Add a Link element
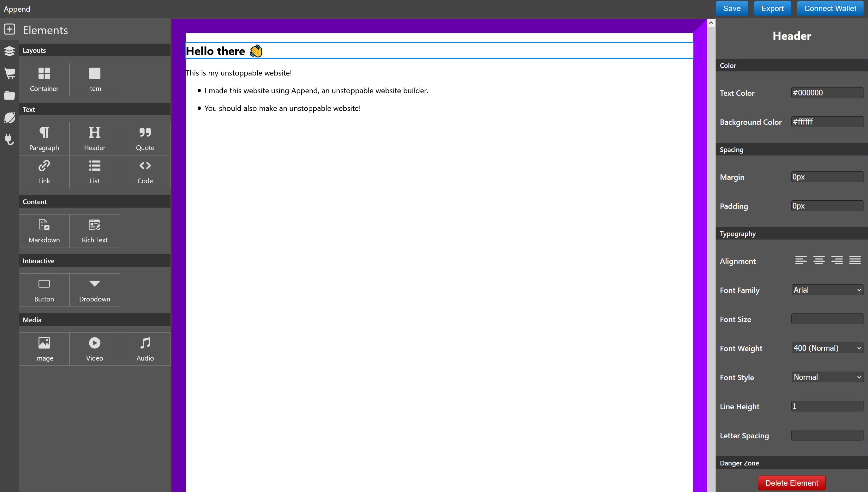The image size is (868, 492). [44, 172]
